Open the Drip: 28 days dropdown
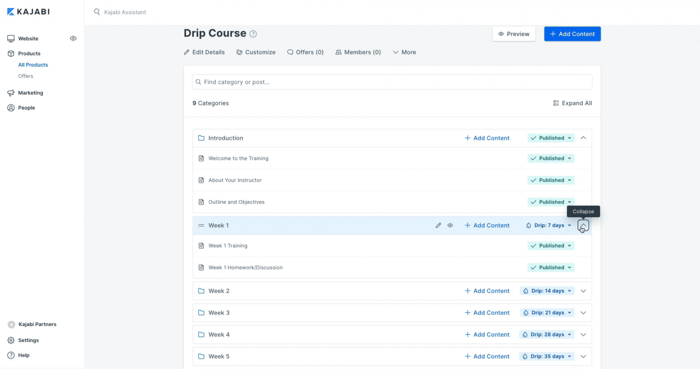The width and height of the screenshot is (700, 369). point(547,335)
